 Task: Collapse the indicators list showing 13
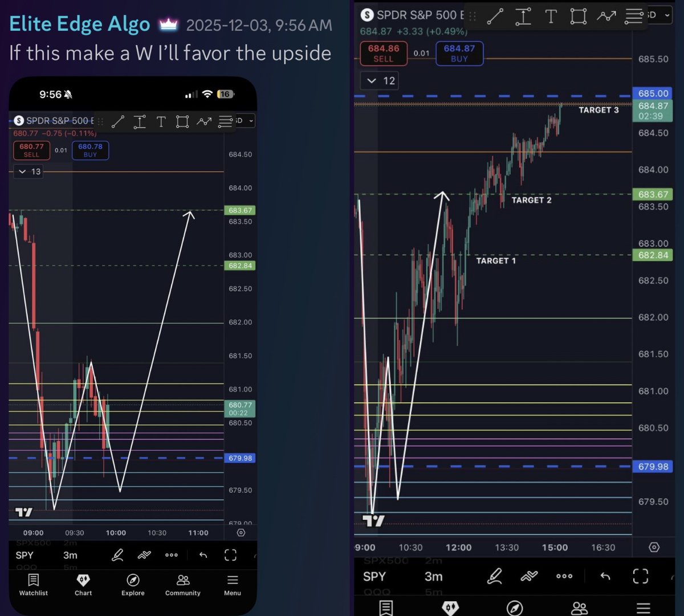click(x=28, y=171)
